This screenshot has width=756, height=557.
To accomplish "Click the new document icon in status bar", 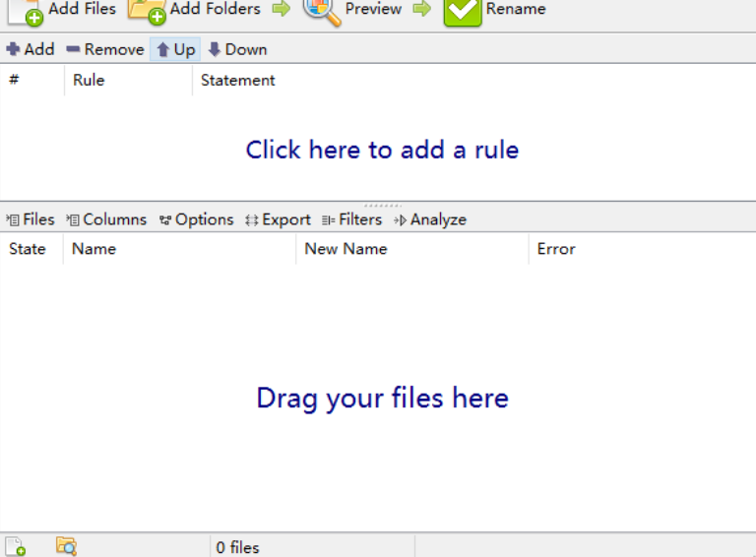I will coord(16,547).
